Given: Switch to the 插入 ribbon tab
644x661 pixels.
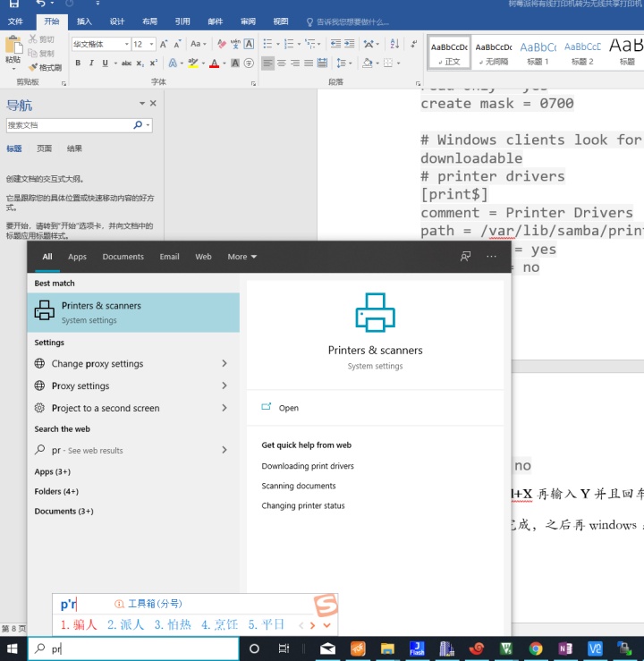Looking at the screenshot, I should [x=84, y=21].
